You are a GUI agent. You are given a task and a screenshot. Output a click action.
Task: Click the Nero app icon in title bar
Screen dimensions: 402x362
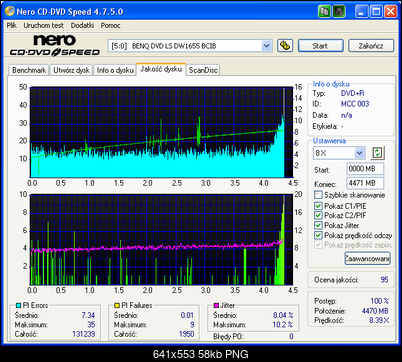(10, 12)
